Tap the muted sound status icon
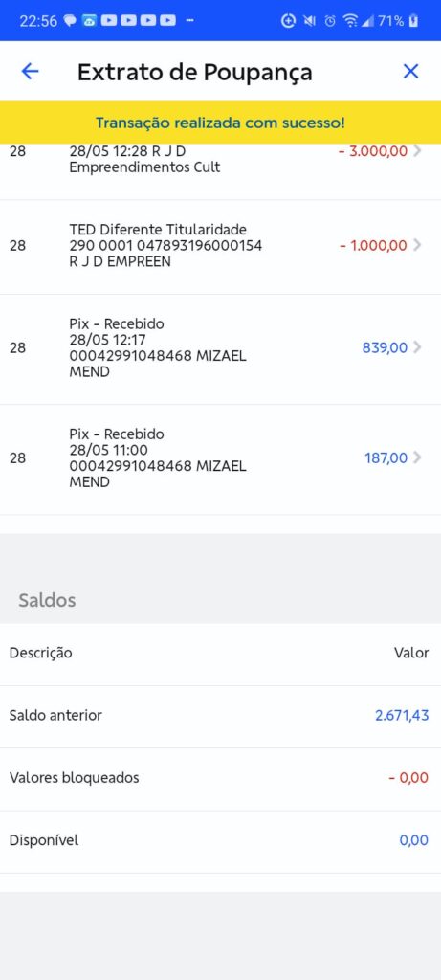Screen dimensions: 441x980 309,21
